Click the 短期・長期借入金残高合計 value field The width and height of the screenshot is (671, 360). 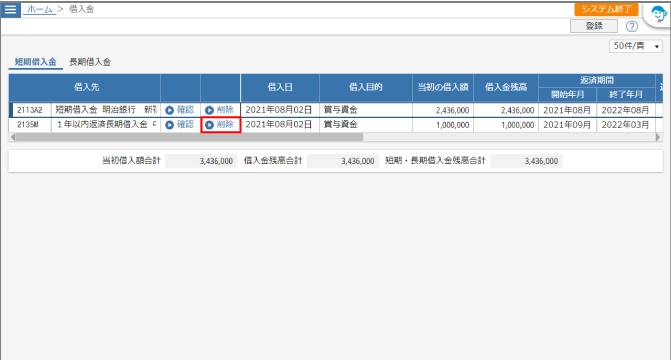[526, 161]
